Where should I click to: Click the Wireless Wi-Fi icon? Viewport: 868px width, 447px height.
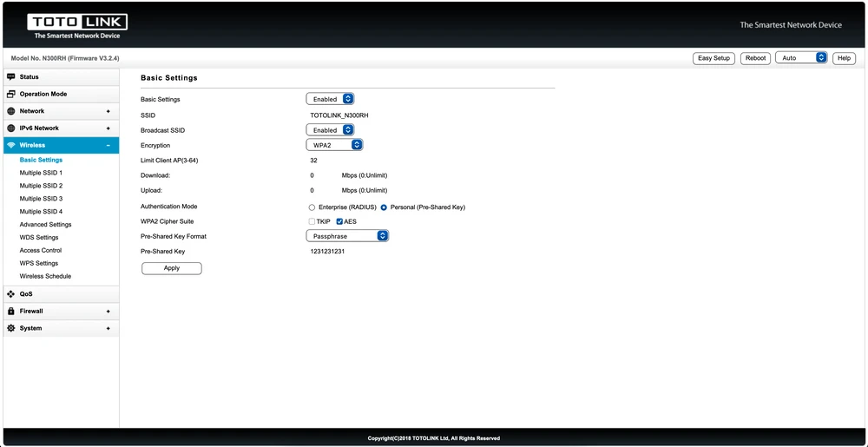point(11,145)
